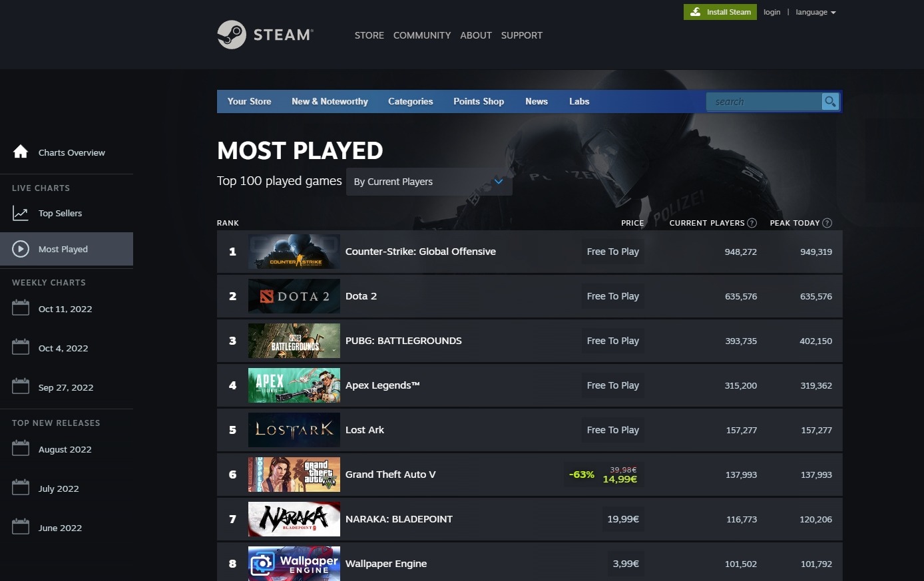The image size is (924, 581).
Task: Select the Points Shop tab
Action: (479, 102)
